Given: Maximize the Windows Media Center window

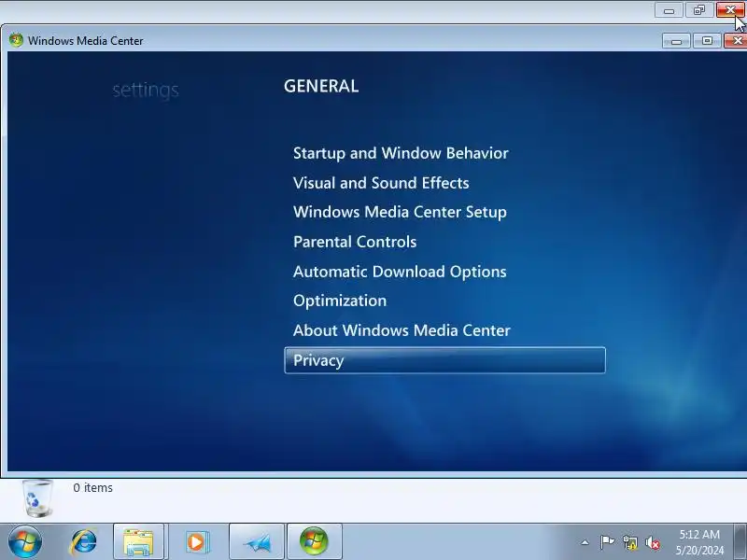Looking at the screenshot, I should tap(707, 41).
